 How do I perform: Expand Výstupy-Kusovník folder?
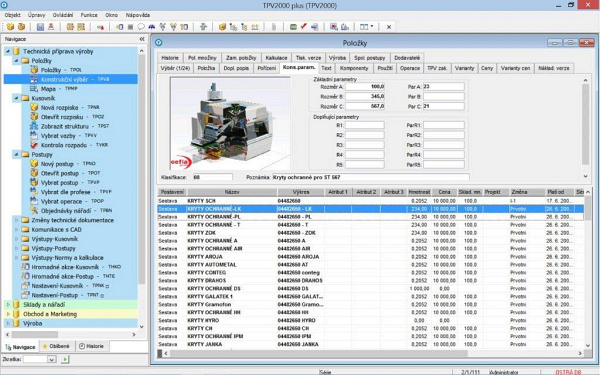tap(16, 239)
